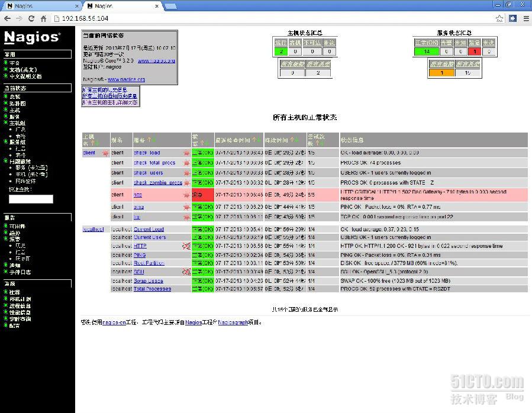Click the flap icon in critical http row

tap(186, 195)
